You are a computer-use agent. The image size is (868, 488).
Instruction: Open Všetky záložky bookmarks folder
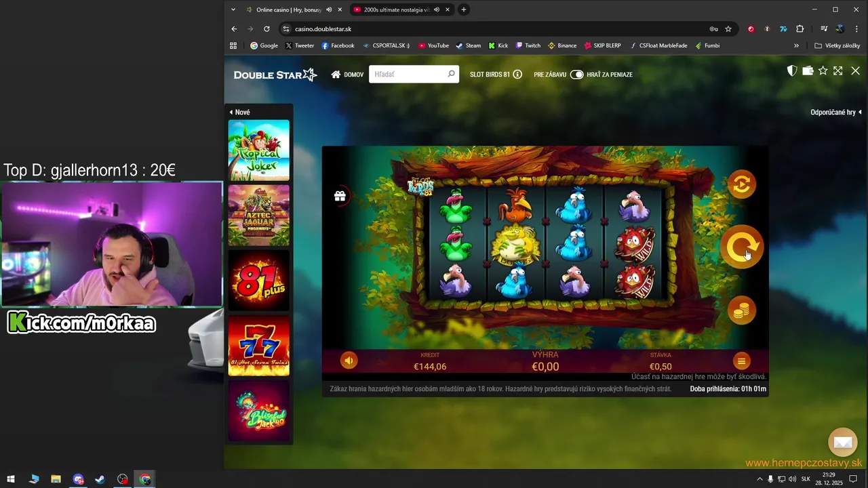(x=837, y=45)
